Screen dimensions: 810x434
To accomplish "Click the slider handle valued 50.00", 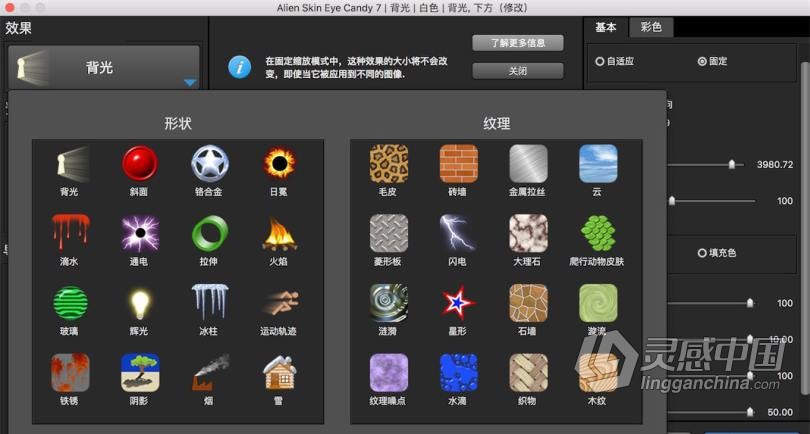I will pyautogui.click(x=750, y=412).
